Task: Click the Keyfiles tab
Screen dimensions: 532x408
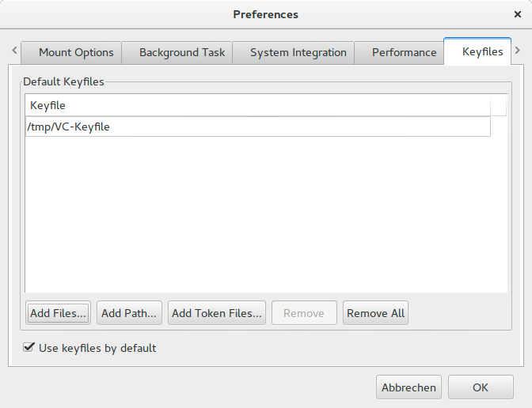Action: (482, 52)
